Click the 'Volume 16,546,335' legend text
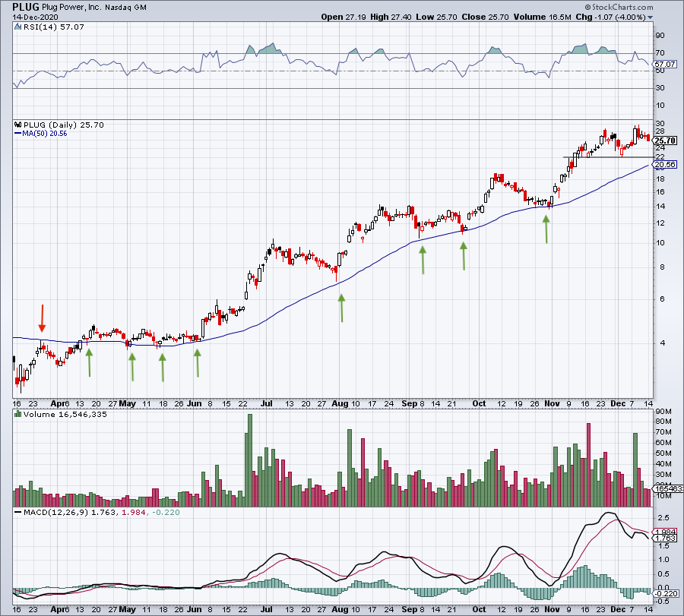The width and height of the screenshot is (684, 616). pyautogui.click(x=65, y=415)
